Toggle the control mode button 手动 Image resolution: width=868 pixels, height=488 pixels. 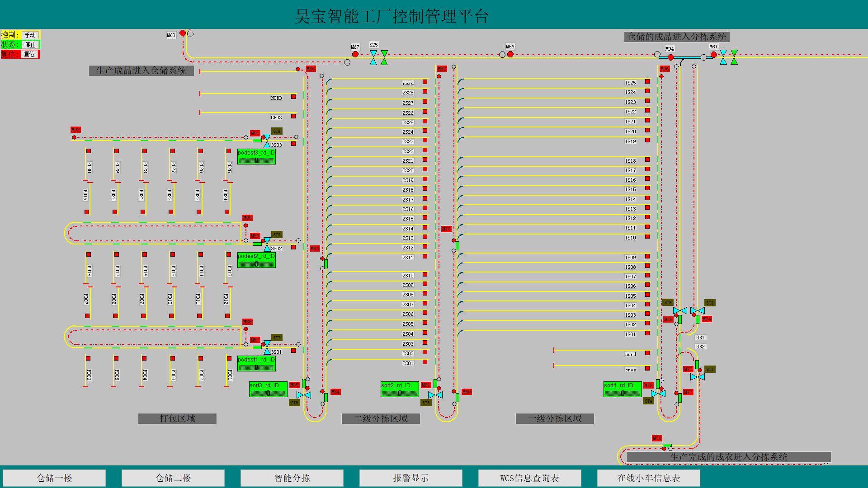tap(30, 35)
